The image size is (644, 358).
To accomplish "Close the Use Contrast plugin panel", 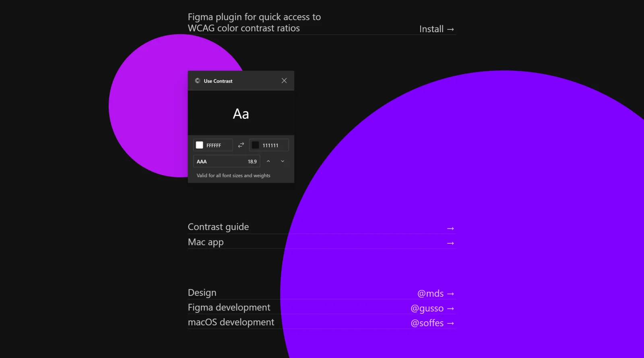I will 284,81.
